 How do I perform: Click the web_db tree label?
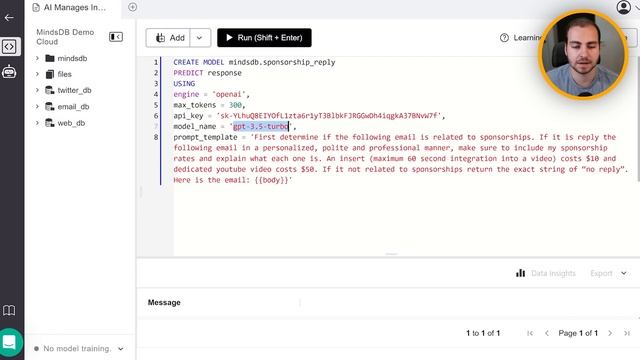pyautogui.click(x=71, y=123)
